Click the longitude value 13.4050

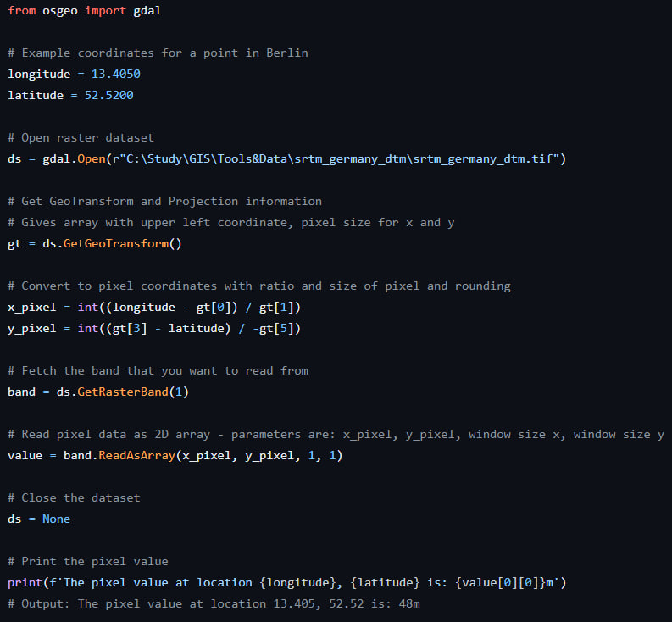(x=116, y=74)
